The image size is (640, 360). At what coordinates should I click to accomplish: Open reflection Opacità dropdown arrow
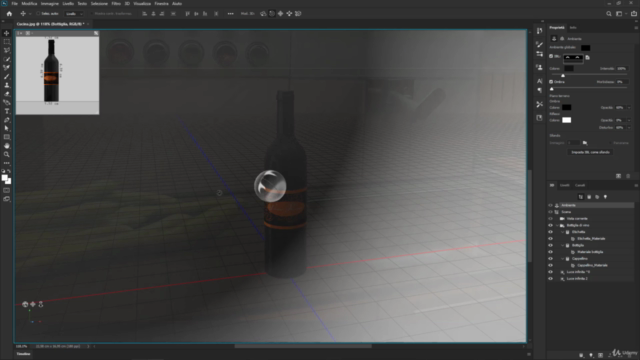(629, 120)
